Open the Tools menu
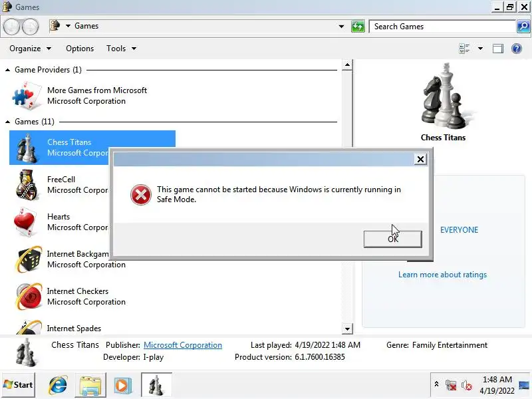 (121, 49)
